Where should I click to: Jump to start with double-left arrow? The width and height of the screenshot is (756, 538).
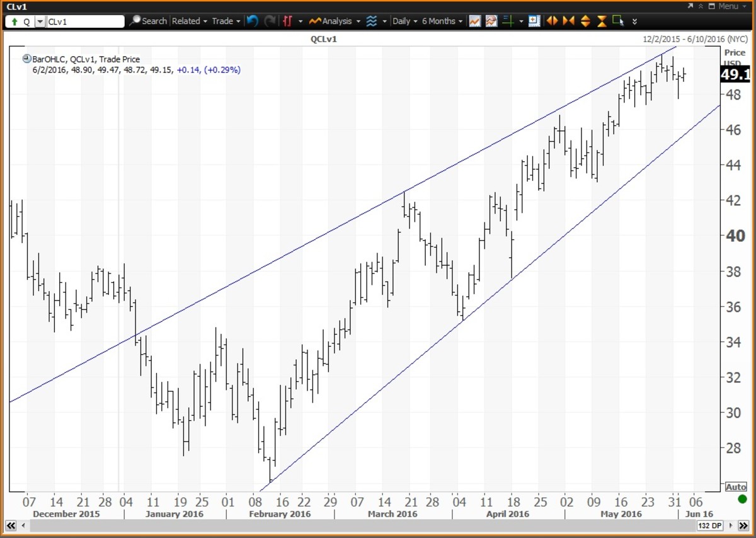click(11, 525)
